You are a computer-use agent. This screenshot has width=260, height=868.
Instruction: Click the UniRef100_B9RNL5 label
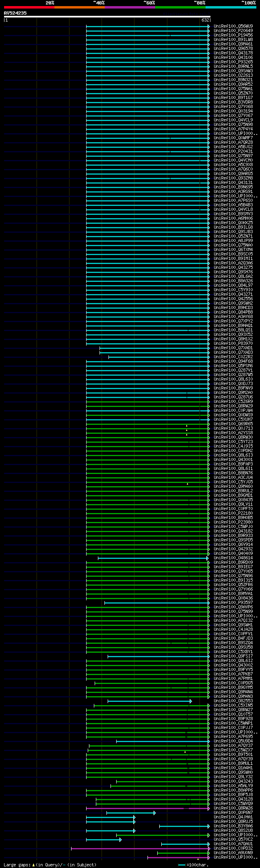click(233, 66)
